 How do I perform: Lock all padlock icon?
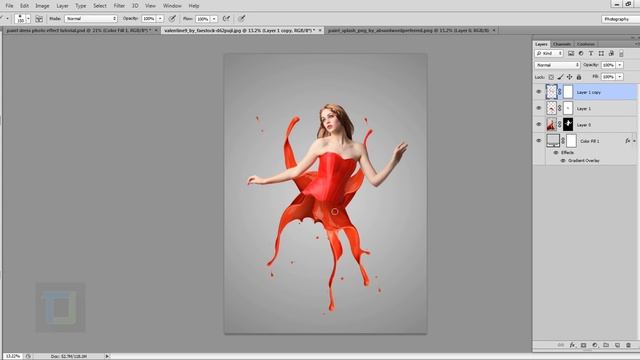pos(579,77)
